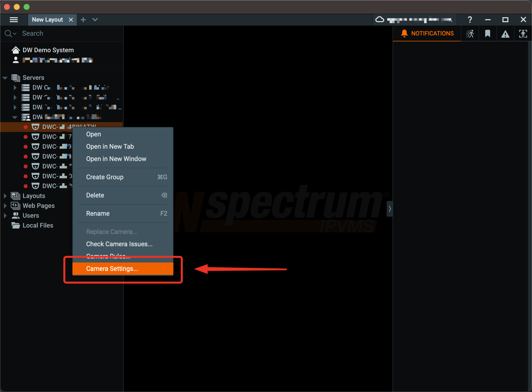This screenshot has height=392, width=532.
Task: Select the DW Demo System home item
Action: (48, 50)
